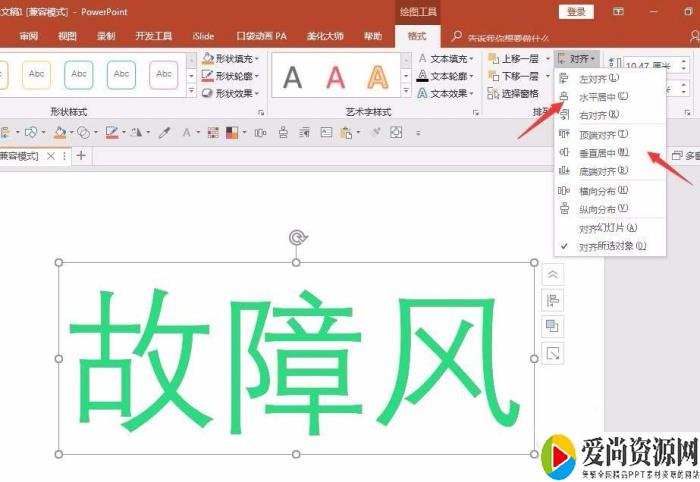Expand the shape styles gallery more arrow
The height and width of the screenshot is (482, 700).
coord(190,92)
